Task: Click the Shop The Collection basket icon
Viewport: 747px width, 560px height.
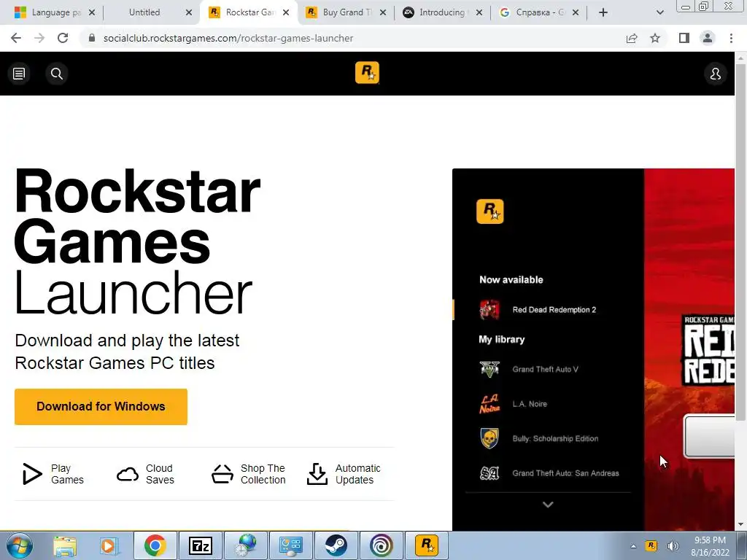Action: pos(222,474)
